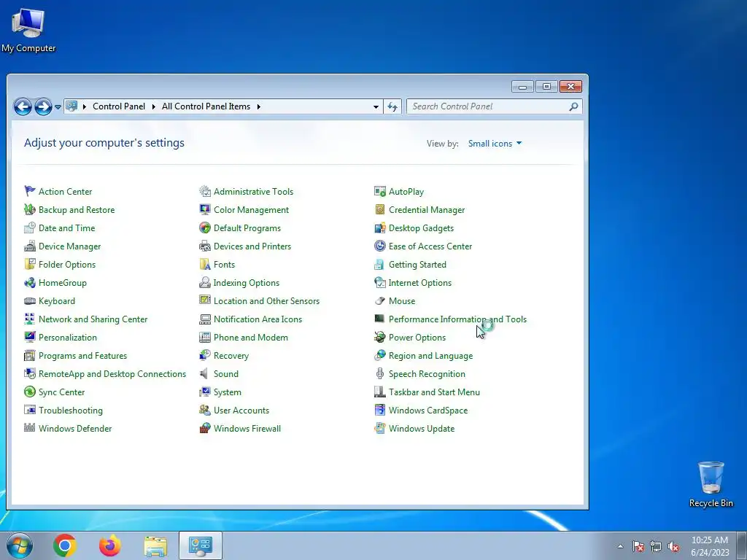Image resolution: width=747 pixels, height=560 pixels.
Task: Launch Google Chrome from the taskbar
Action: [x=65, y=545]
